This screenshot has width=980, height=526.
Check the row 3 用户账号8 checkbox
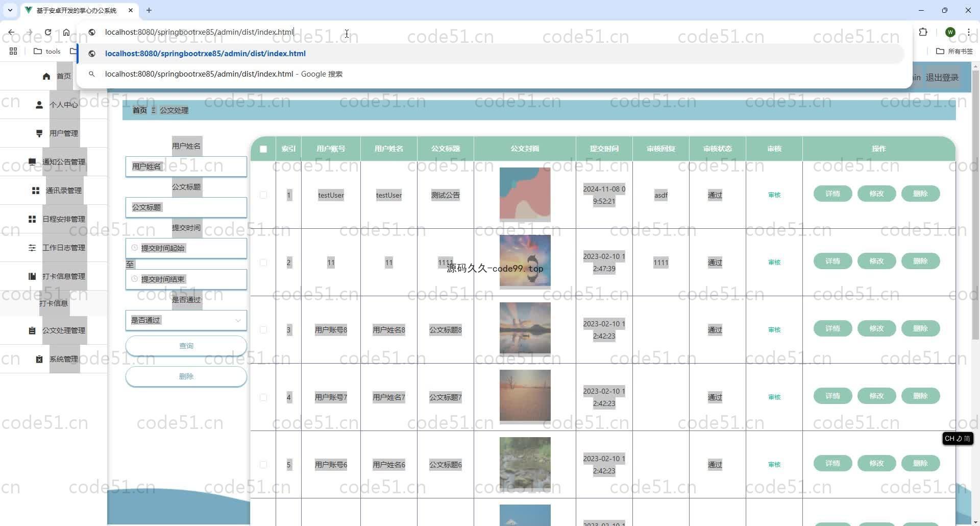[263, 330]
